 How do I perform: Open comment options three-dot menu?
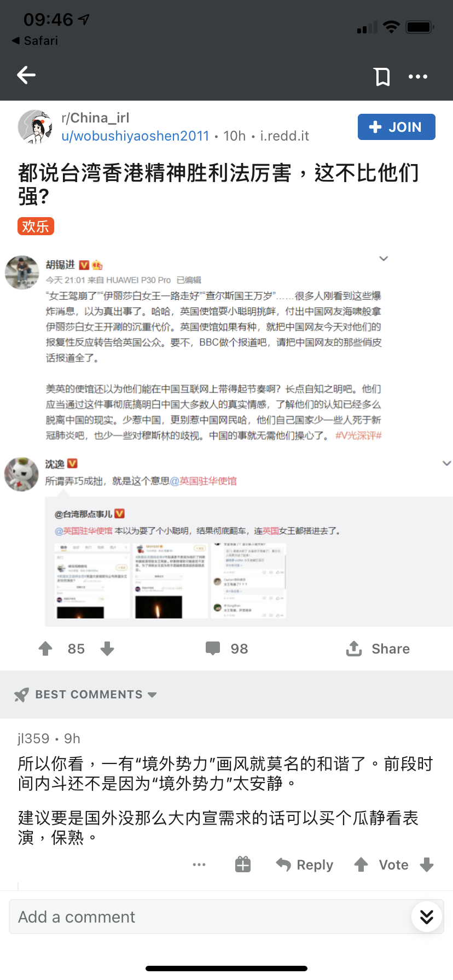coord(199,865)
